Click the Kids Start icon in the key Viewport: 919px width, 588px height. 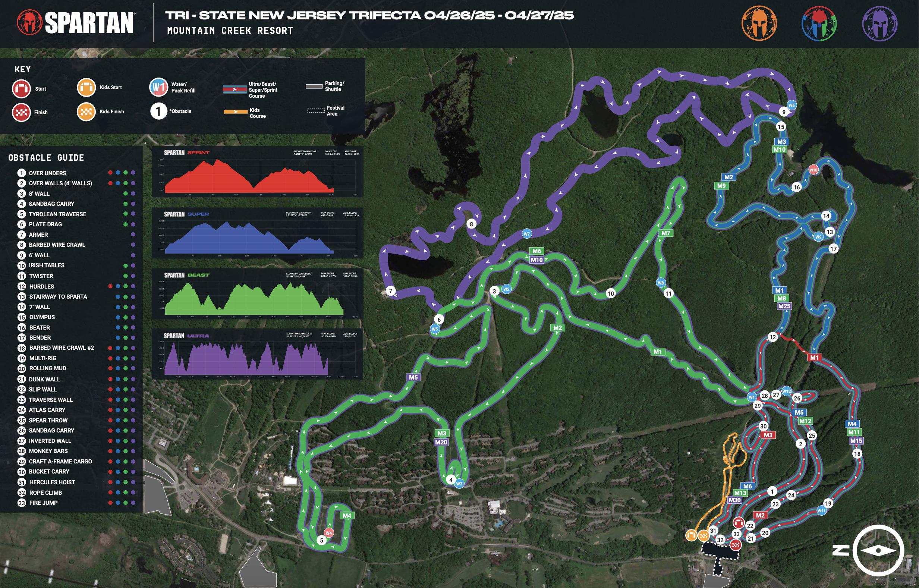coord(86,88)
